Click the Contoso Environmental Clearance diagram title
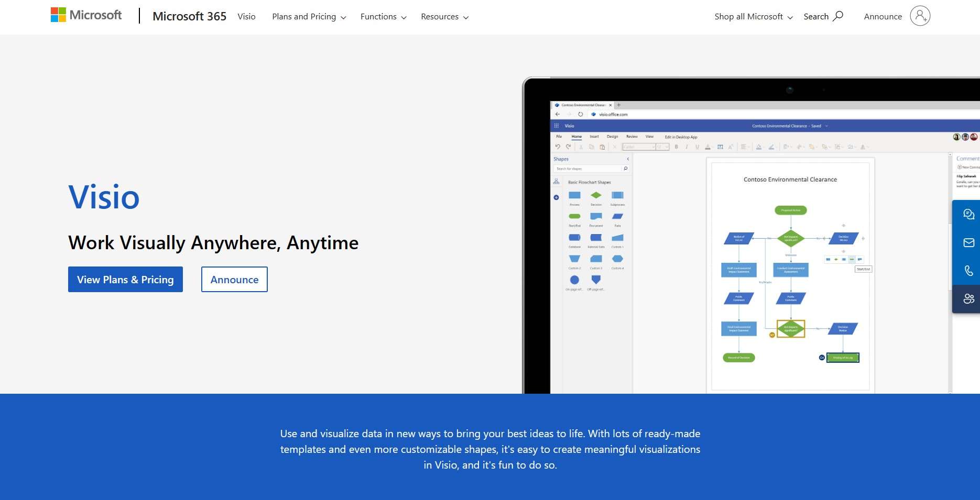 (x=790, y=180)
